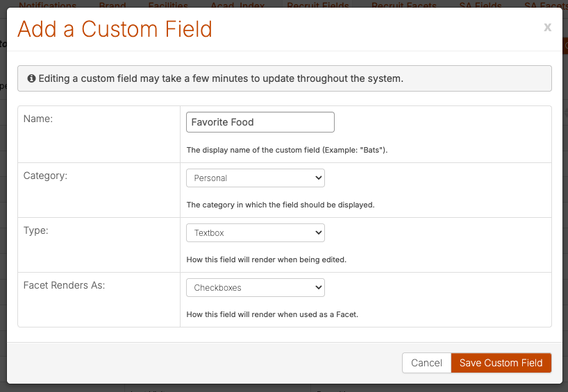The height and width of the screenshot is (392, 568).
Task: Open the Category dropdown set to Personal
Action: click(x=256, y=178)
